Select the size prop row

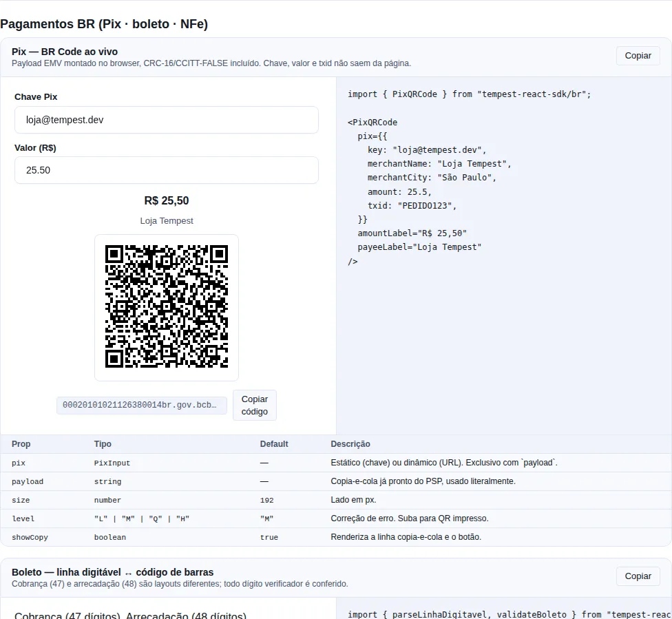pos(336,500)
